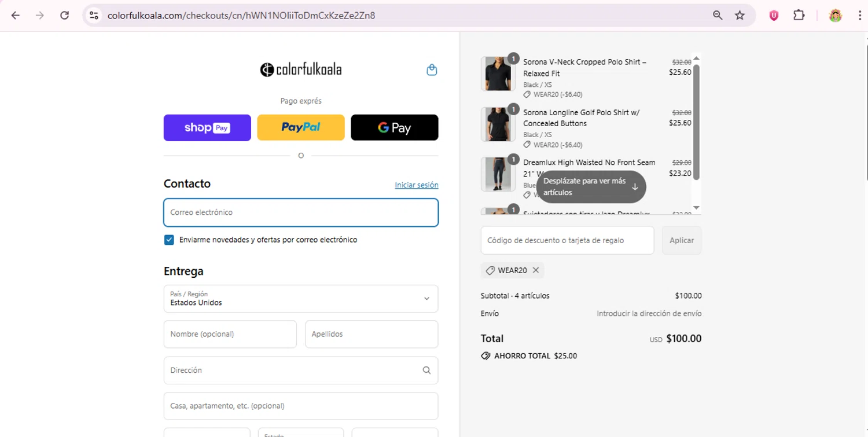Click the 'Subtotal · 4 artículos' text
Viewport: 868px width, 437px height.
pos(515,296)
